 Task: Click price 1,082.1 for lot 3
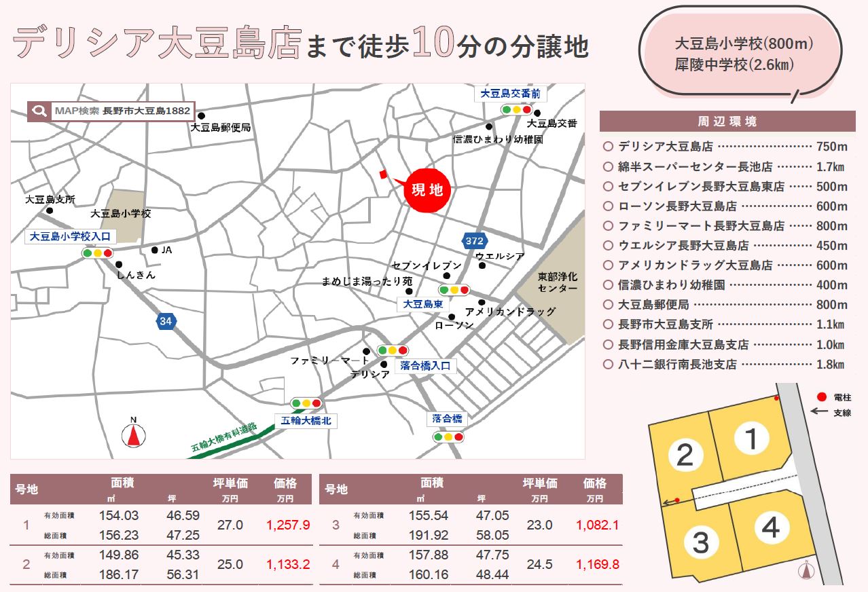coord(598,525)
